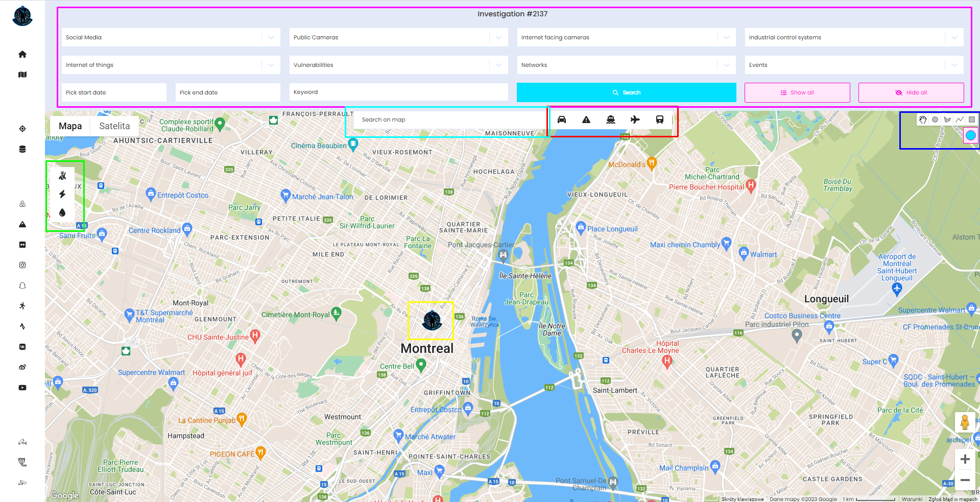This screenshot has width=980, height=502.
Task: Select the Flickr sidebar icon
Action: (22, 245)
